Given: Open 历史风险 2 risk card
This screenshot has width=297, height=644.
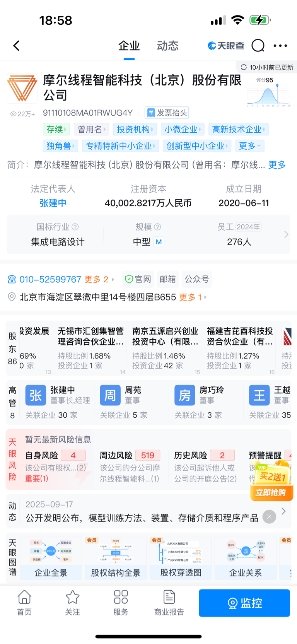Looking at the screenshot, I should point(205,467).
